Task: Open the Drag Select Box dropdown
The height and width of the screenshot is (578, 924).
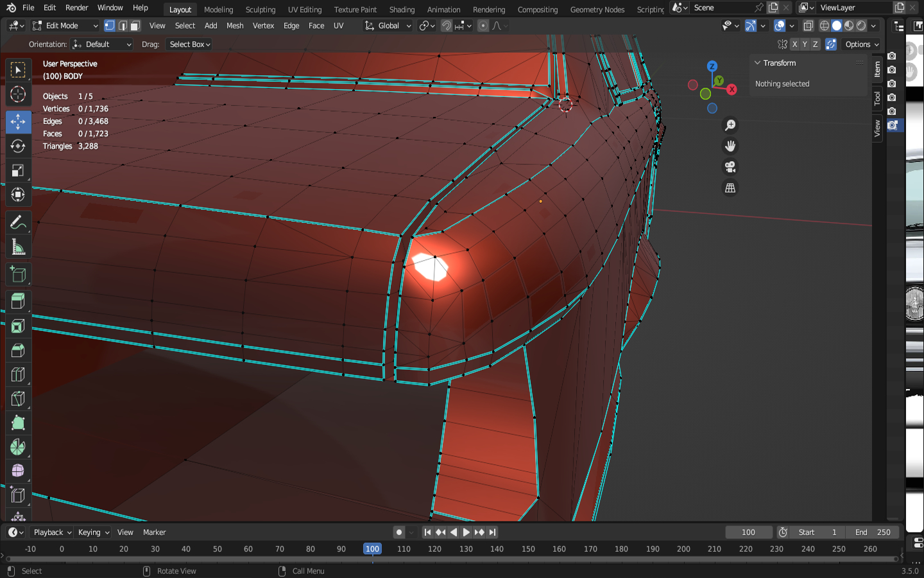Action: (x=189, y=44)
